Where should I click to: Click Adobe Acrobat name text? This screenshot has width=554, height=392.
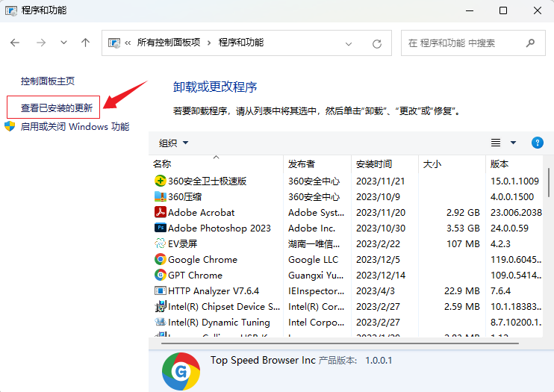click(201, 213)
